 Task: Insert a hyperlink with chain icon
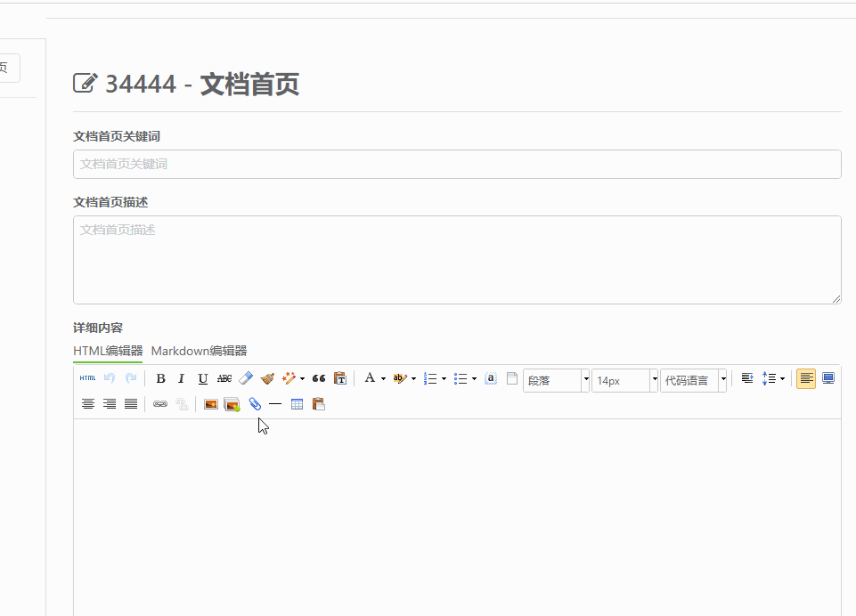pyautogui.click(x=160, y=404)
